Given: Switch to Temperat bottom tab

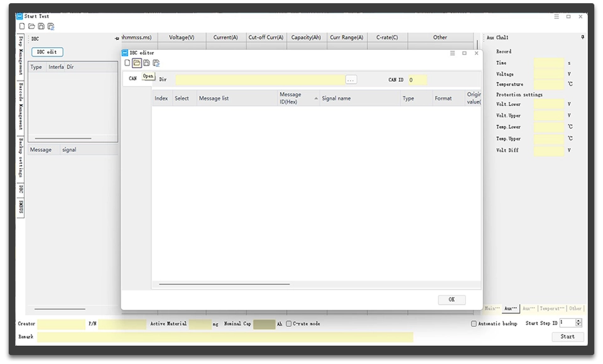Looking at the screenshot, I should coord(552,308).
